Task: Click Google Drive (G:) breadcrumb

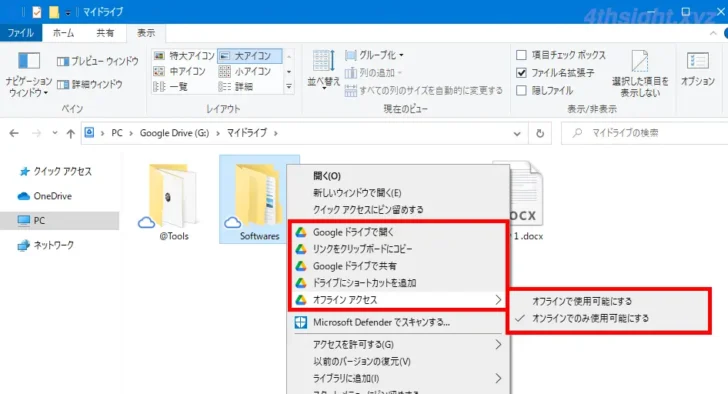Action: coord(175,133)
